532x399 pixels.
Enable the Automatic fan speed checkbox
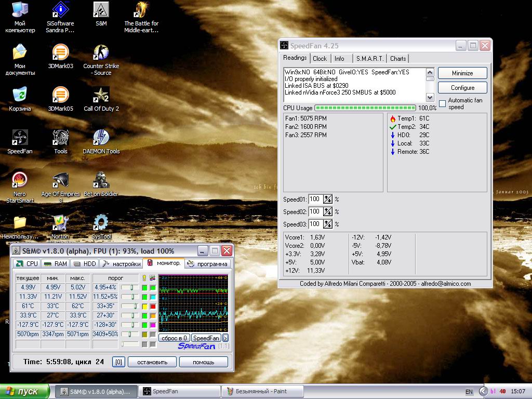tap(443, 103)
